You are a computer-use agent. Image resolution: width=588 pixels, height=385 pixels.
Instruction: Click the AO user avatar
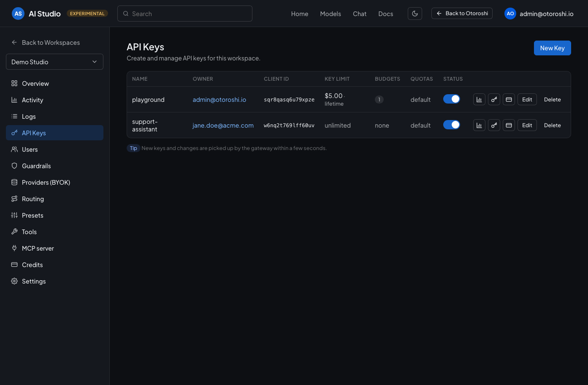click(x=510, y=14)
